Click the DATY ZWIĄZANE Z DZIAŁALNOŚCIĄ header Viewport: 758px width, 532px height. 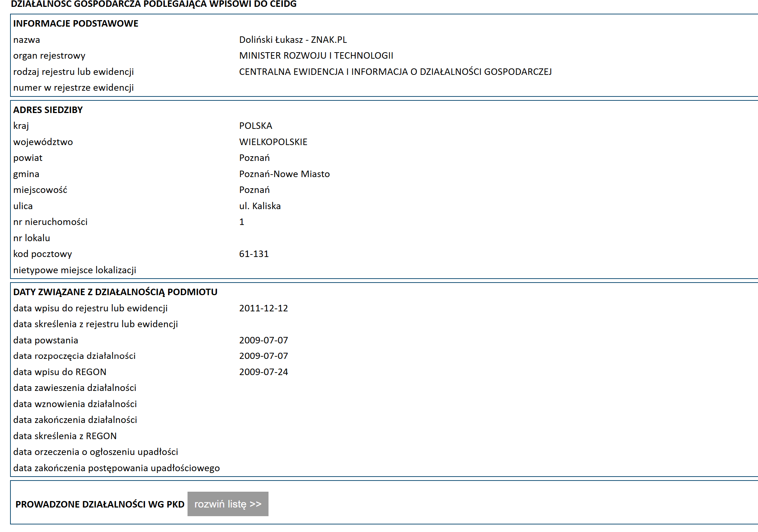[x=115, y=292]
